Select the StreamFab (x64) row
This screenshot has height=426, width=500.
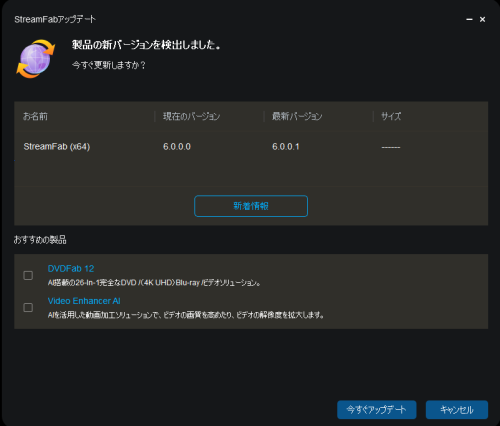tap(251, 147)
